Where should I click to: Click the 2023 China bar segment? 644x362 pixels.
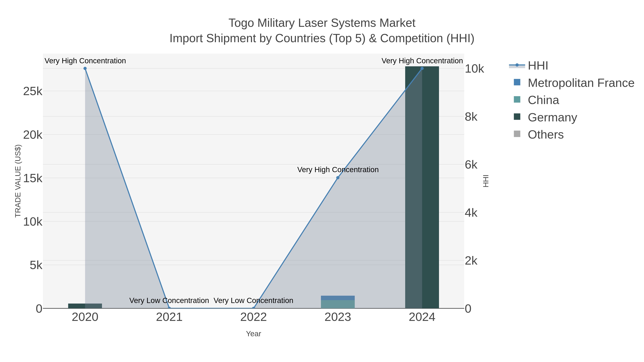[x=338, y=304]
